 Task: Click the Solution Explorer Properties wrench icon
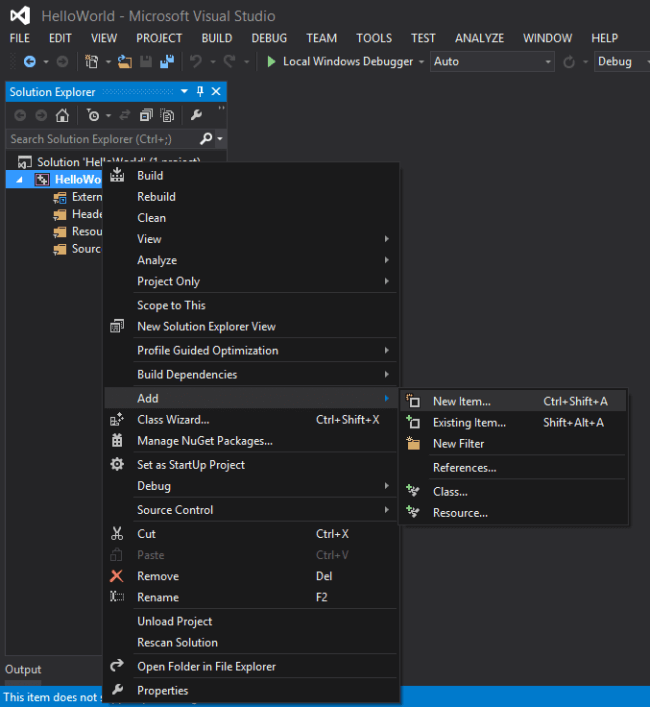196,115
